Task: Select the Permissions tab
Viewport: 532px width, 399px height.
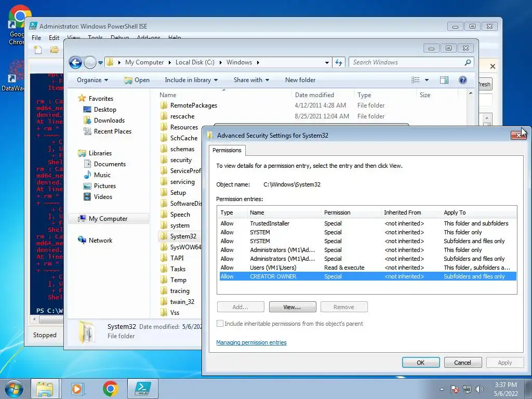Action: pos(227,150)
